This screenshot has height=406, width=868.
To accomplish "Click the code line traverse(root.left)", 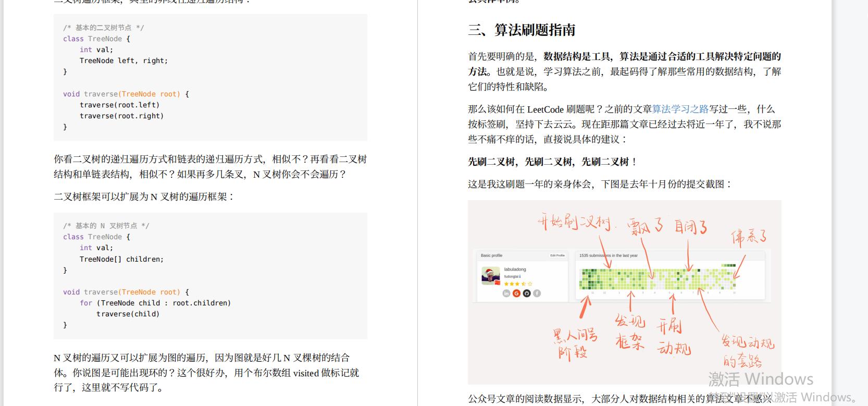I will click(x=119, y=105).
